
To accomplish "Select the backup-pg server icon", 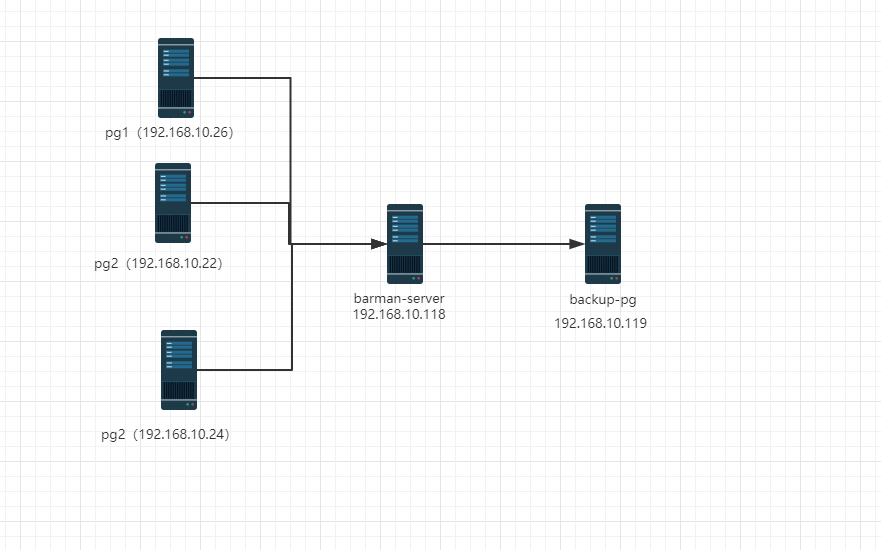I will 603,244.
